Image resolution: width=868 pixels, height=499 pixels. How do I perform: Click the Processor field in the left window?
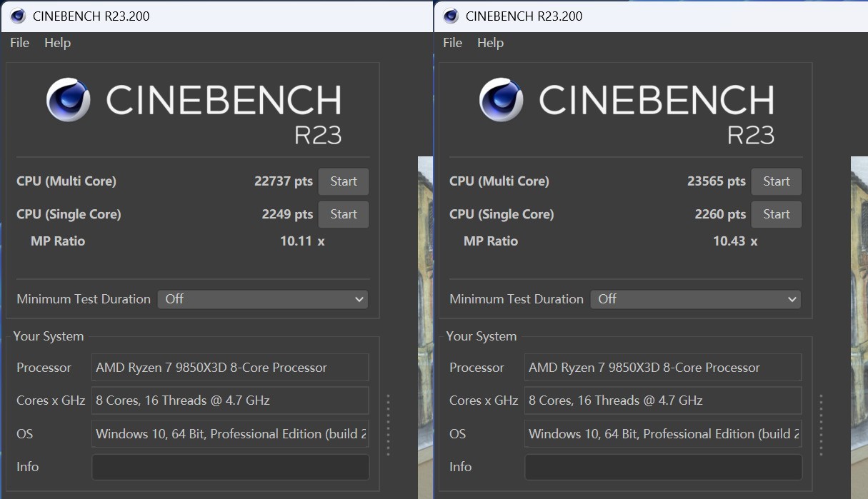(230, 368)
